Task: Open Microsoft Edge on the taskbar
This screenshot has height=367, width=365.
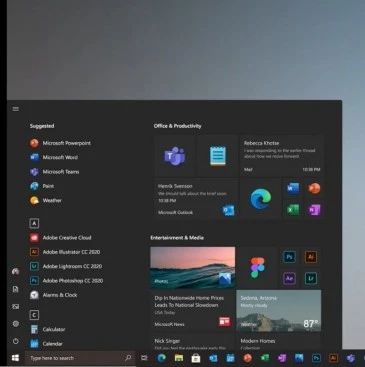Action: point(162,358)
